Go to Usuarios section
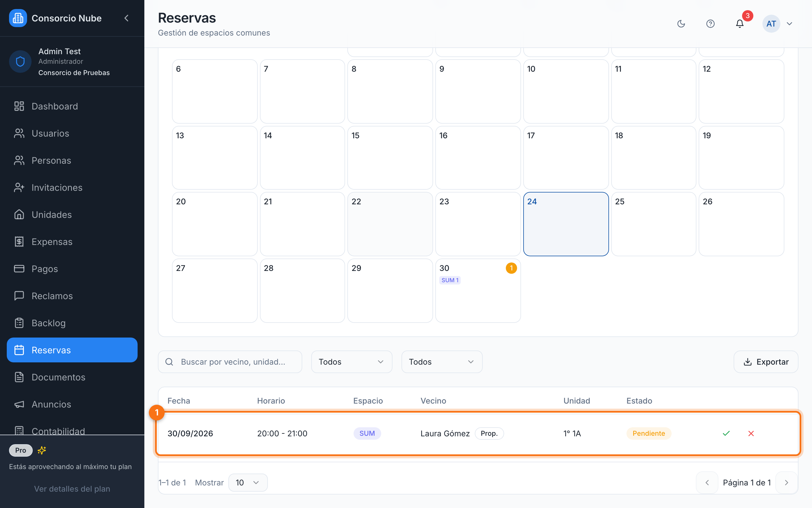Screen dimensions: 812x508 pyautogui.click(x=72, y=133)
